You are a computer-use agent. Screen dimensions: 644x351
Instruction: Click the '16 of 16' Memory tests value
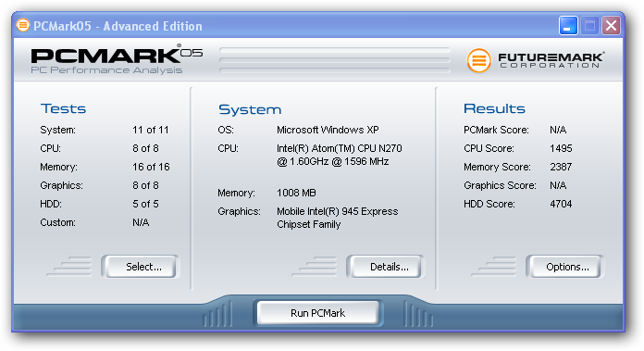click(x=151, y=167)
